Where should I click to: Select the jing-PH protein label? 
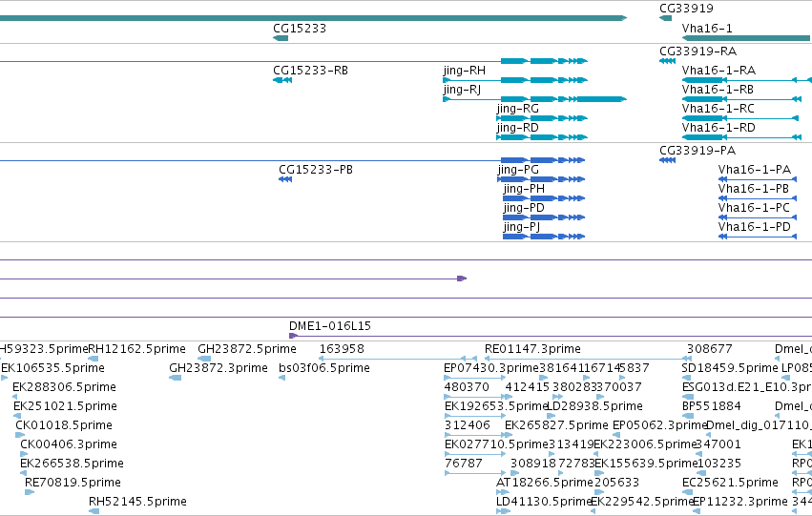tap(524, 189)
